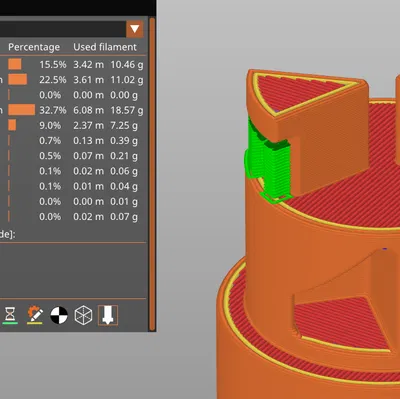Click the legend panel vertical scrollbar

click(x=152, y=174)
